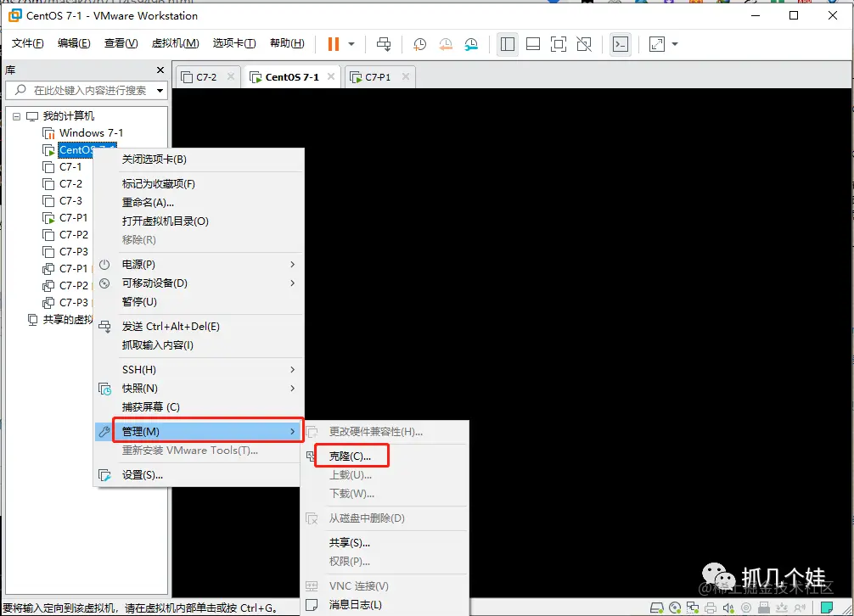Select C7-2 in the library tree
This screenshot has width=854, height=616.
70,184
